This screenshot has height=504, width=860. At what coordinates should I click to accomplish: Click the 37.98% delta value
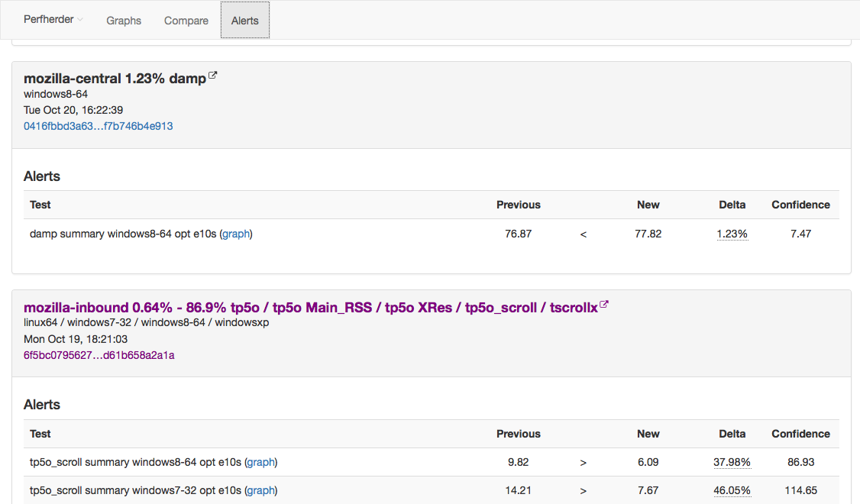click(732, 462)
